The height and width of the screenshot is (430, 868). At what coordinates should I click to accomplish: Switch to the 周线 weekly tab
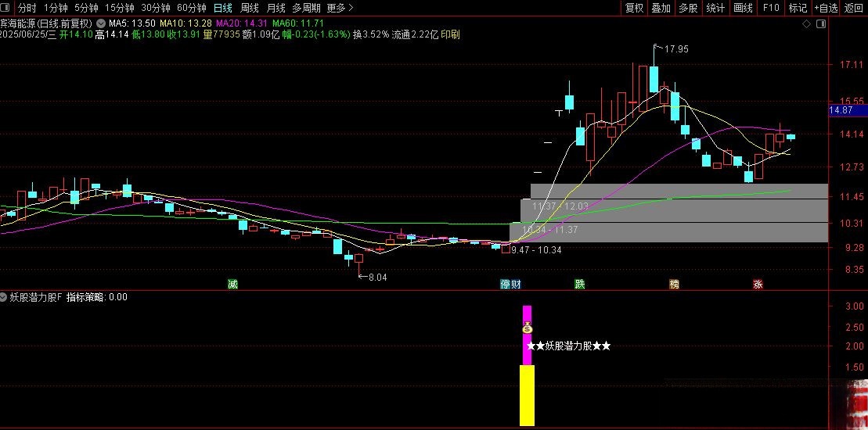[249, 8]
